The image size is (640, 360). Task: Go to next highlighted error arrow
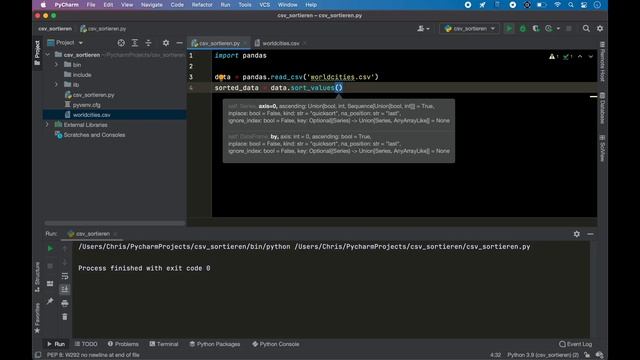click(591, 57)
